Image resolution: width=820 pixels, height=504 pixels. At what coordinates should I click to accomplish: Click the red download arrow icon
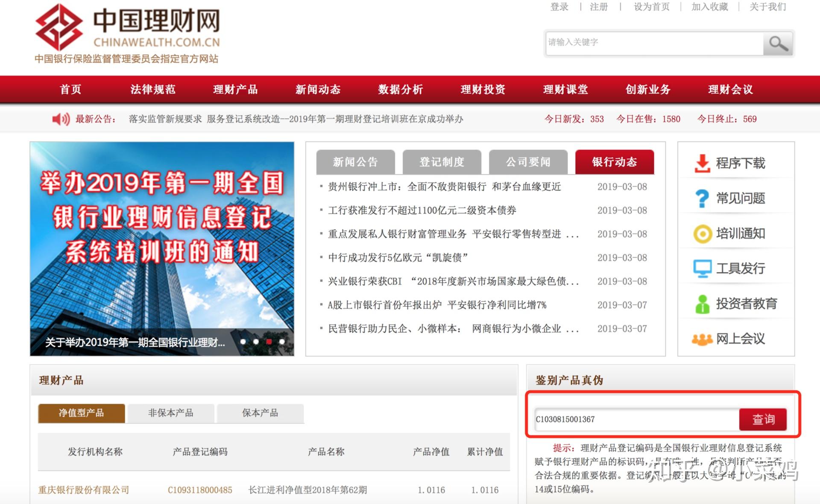(702, 163)
